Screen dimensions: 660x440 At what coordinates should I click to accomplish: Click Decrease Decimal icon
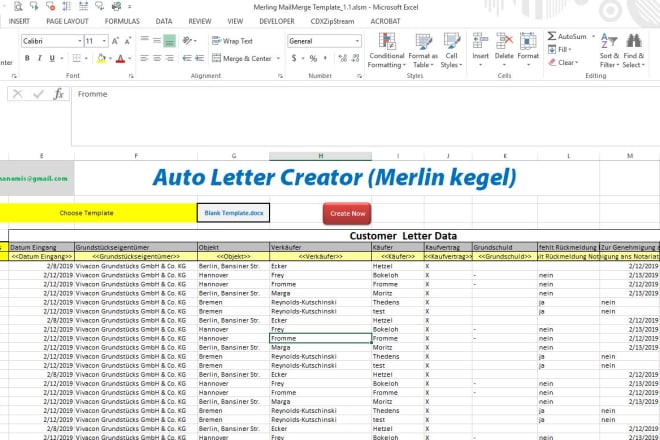355,58
